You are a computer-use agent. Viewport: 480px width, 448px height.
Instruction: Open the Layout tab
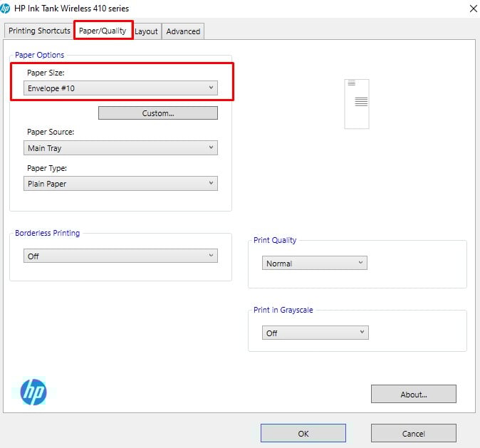pos(146,31)
